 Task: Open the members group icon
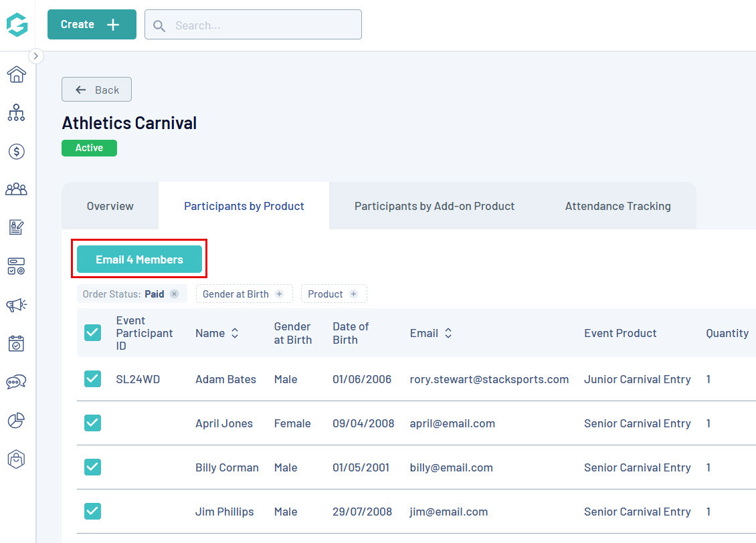(17, 189)
